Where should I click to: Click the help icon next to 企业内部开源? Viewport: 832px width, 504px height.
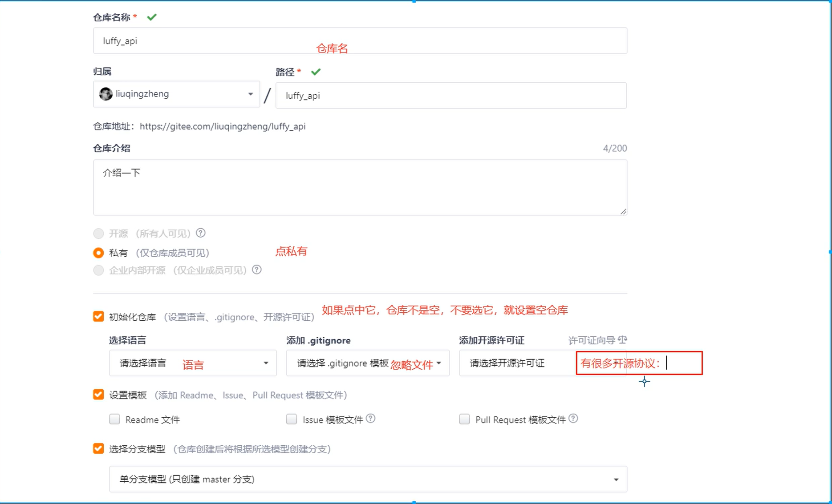257,270
